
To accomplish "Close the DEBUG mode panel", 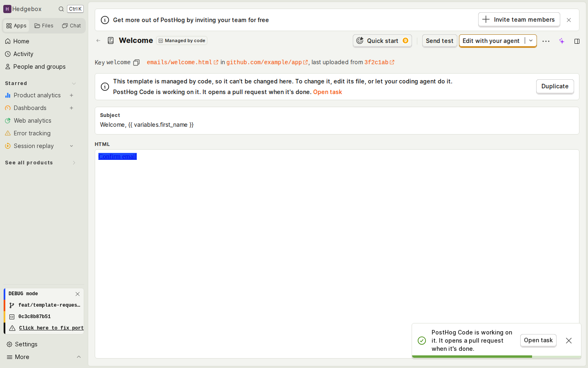I will click(x=78, y=294).
